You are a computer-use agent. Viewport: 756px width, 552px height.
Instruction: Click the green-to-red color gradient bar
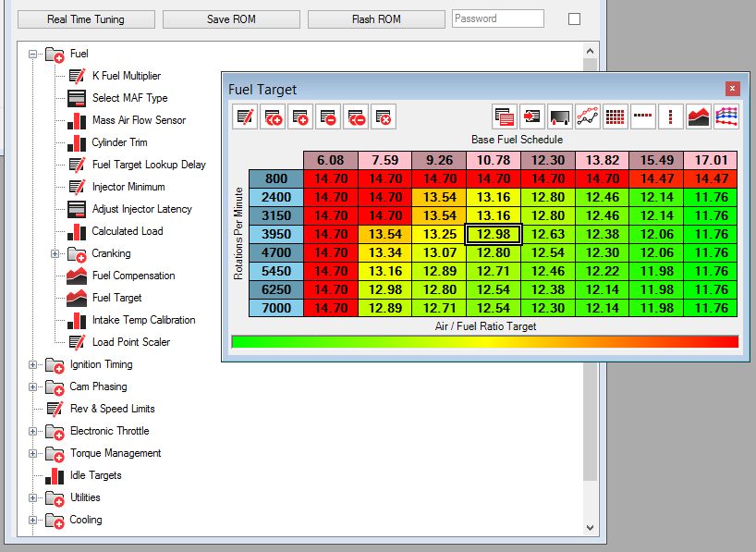[x=485, y=341]
